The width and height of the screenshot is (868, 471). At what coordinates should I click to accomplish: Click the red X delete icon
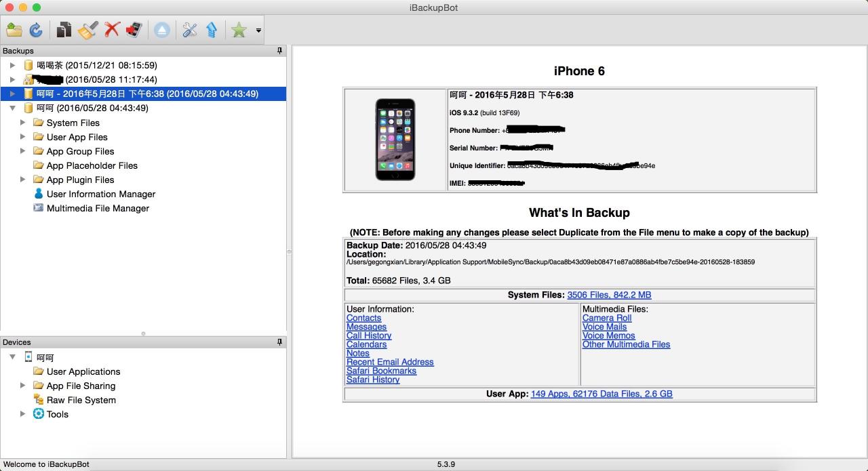112,30
